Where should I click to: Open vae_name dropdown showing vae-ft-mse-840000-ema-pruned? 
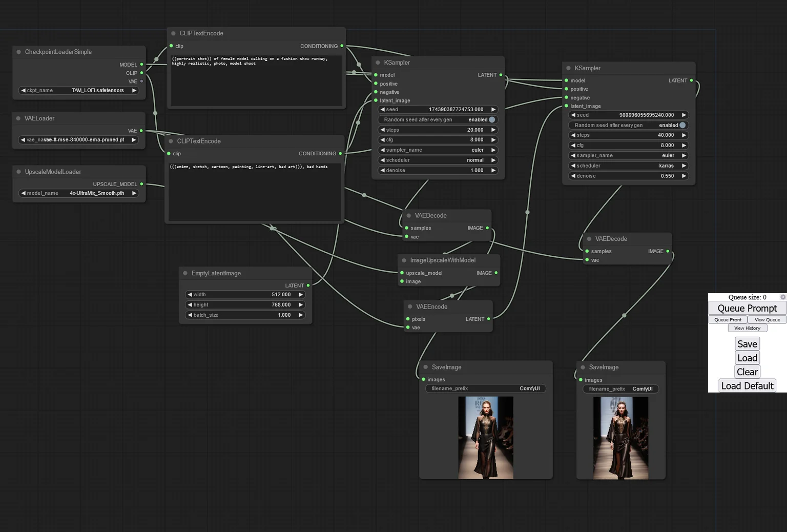[79, 139]
